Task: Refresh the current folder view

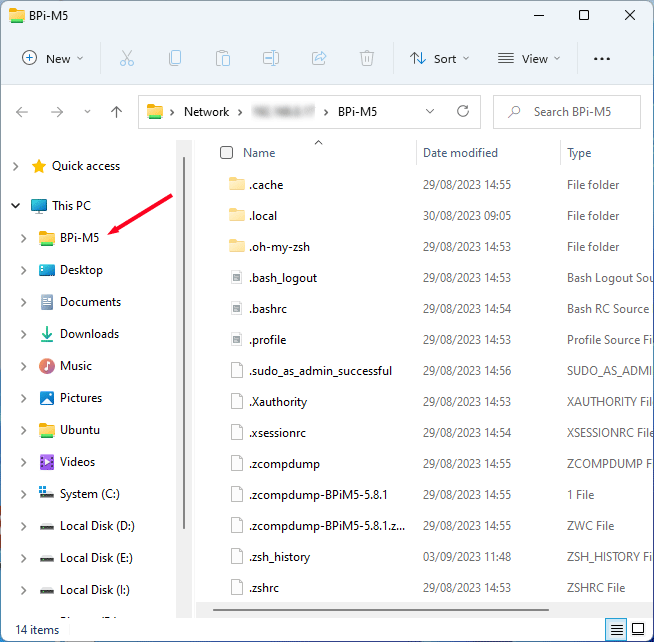Action: [462, 112]
